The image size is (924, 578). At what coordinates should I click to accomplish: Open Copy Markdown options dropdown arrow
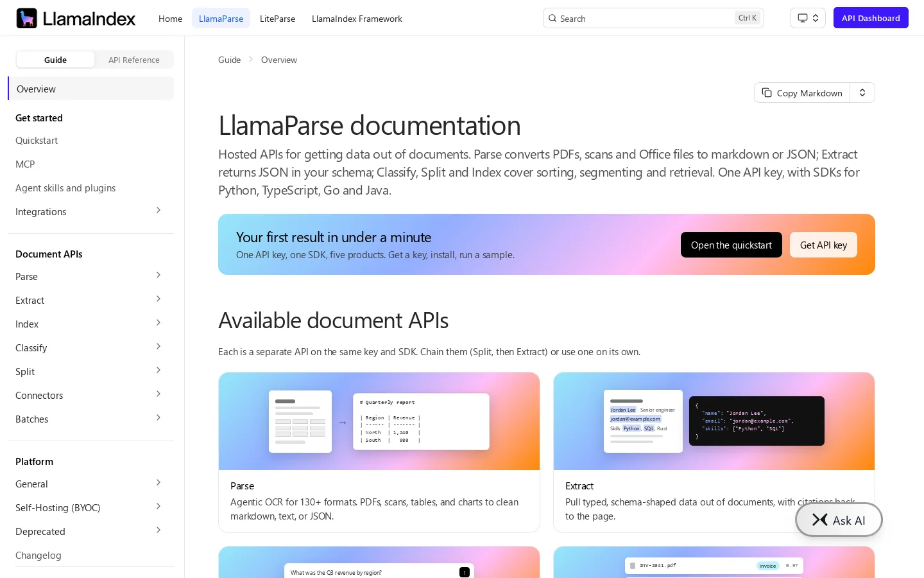pyautogui.click(x=862, y=92)
